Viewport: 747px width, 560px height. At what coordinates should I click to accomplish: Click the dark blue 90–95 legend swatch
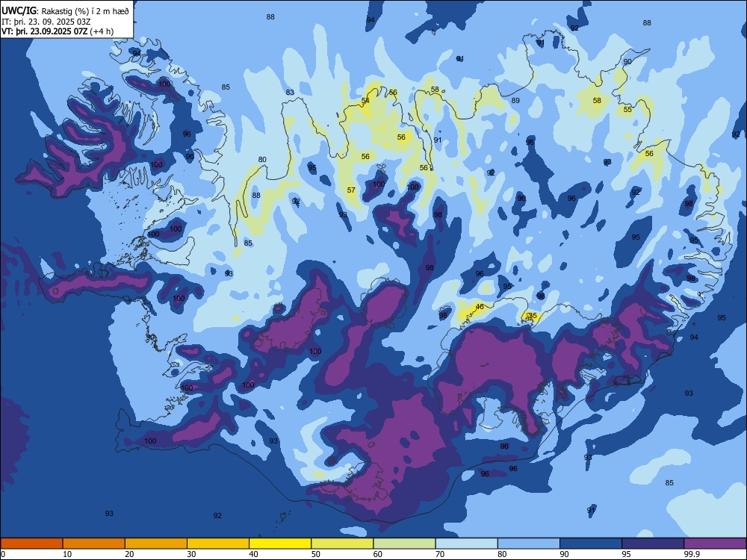click(591, 544)
